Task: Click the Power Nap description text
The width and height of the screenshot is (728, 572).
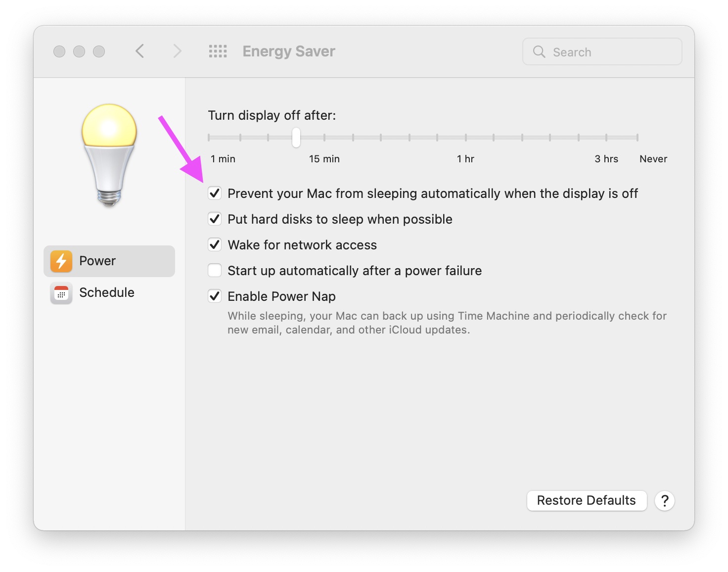Action: (447, 323)
